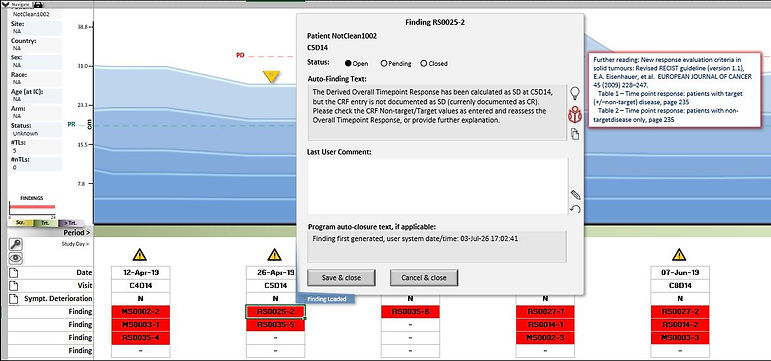
Task: Switch to the > Trt. period tab
Action: point(71,223)
